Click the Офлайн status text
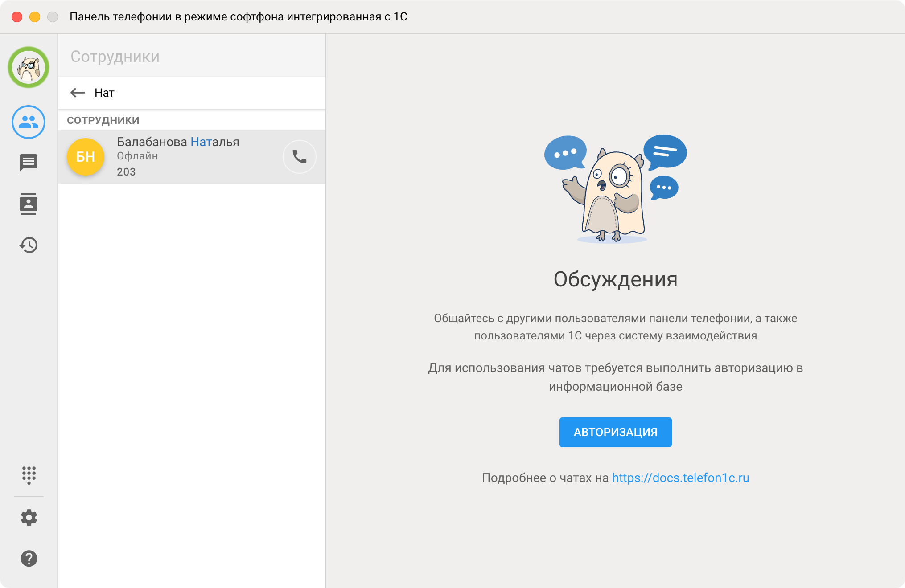Viewport: 905px width, 588px height. 137,156
